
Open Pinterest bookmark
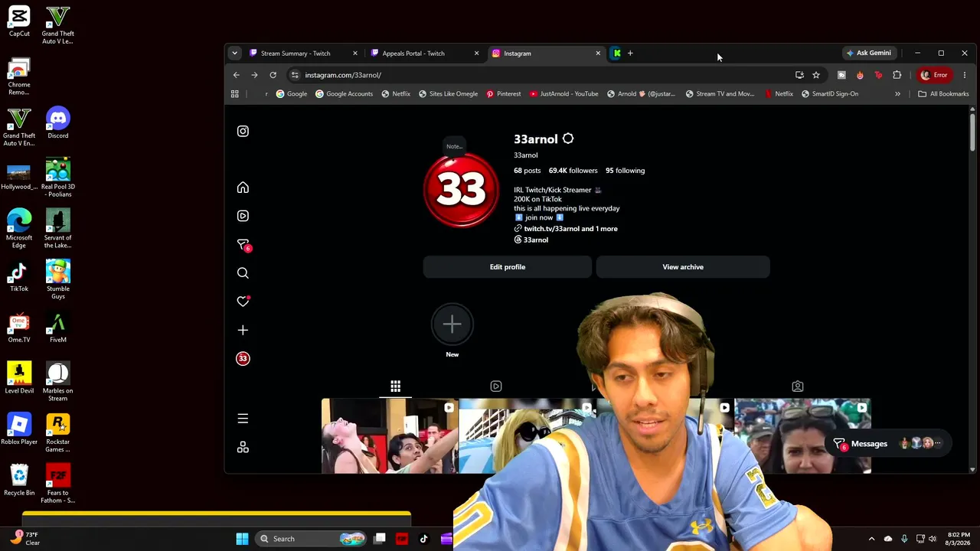click(504, 94)
